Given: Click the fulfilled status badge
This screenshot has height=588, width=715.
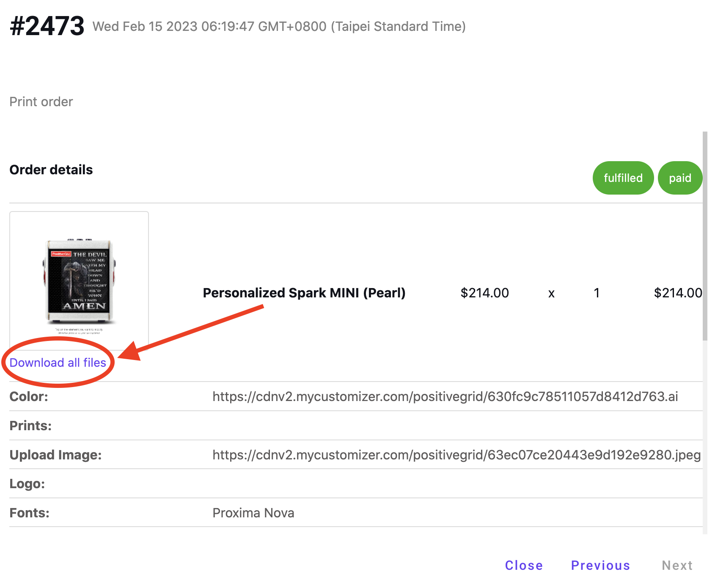Looking at the screenshot, I should [623, 178].
